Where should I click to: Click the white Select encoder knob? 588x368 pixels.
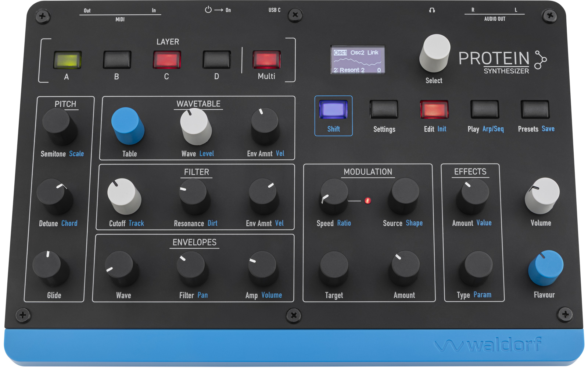point(435,52)
